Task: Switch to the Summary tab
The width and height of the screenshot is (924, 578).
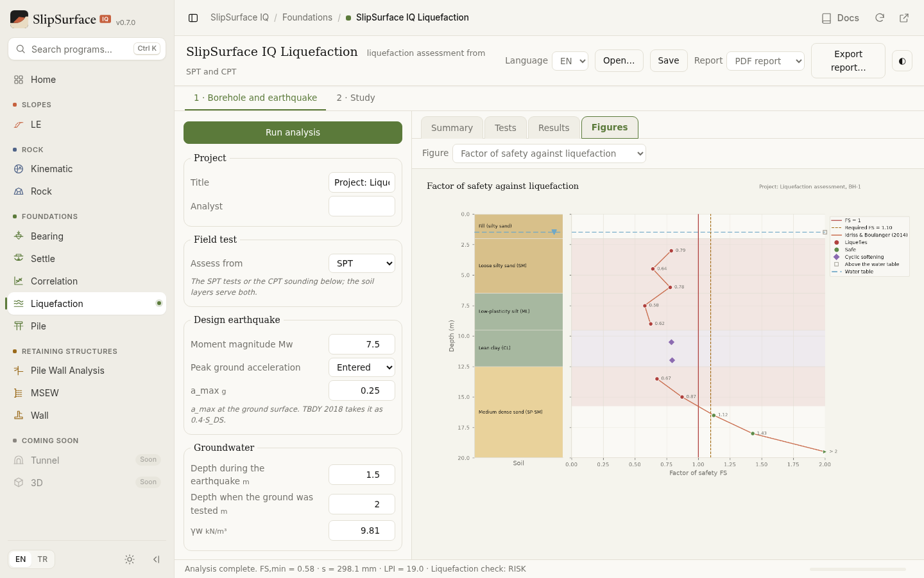Action: (x=452, y=128)
